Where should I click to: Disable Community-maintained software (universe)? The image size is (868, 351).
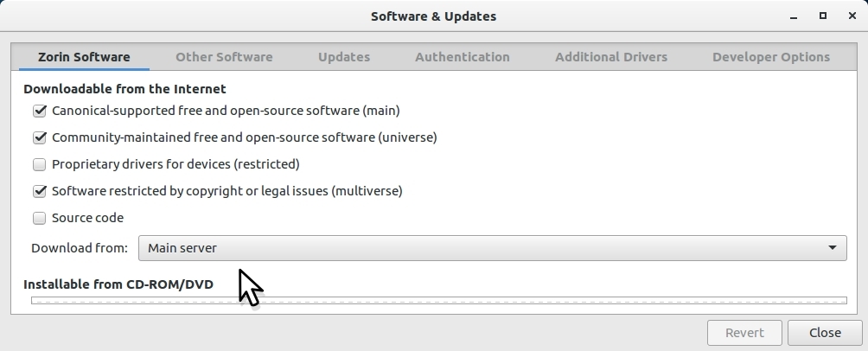click(39, 137)
